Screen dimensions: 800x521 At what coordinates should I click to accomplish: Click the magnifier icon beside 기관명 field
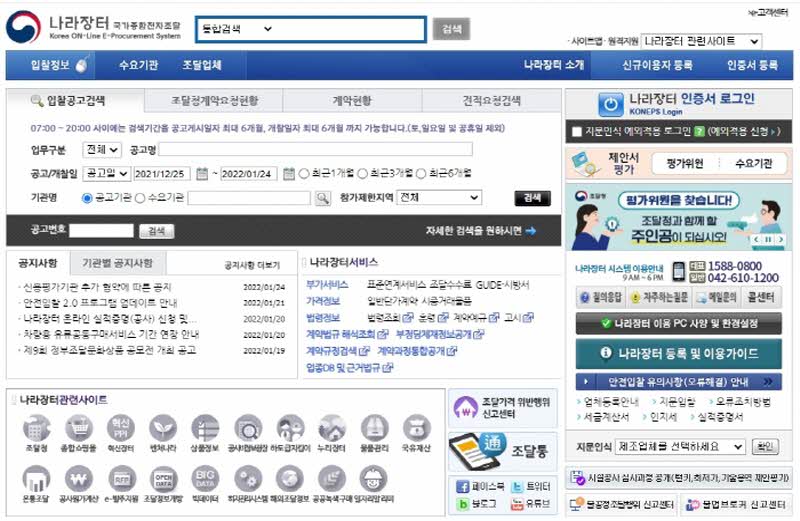(x=322, y=198)
